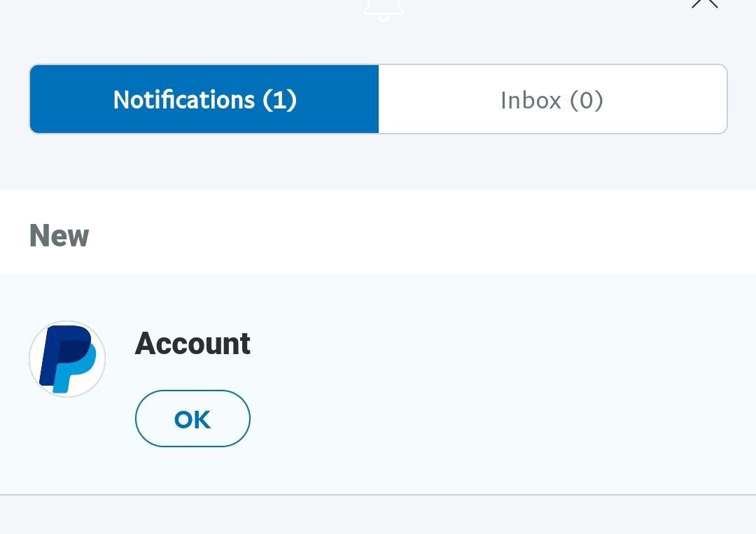Show the Notifications list
Image resolution: width=756 pixels, height=534 pixels.
pyautogui.click(x=204, y=99)
